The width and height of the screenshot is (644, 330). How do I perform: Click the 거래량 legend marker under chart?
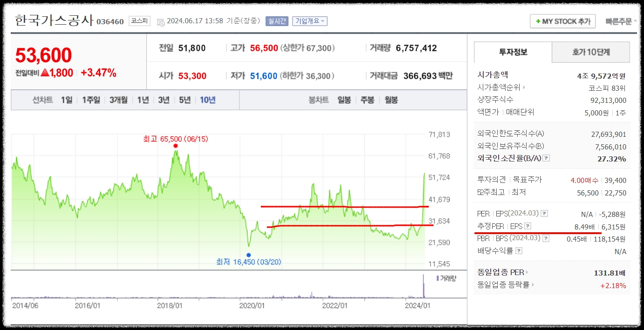pyautogui.click(x=438, y=278)
